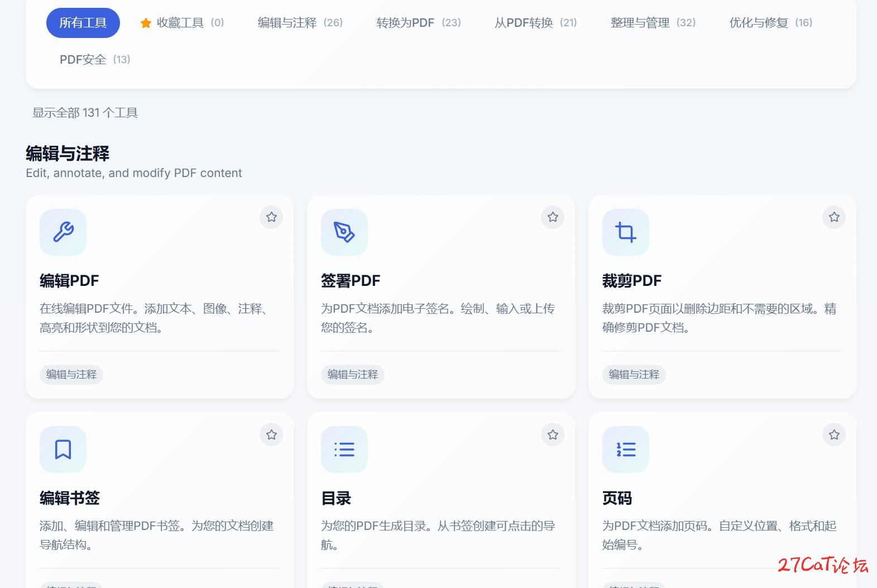The width and height of the screenshot is (877, 588).
Task: Favorite the 目录 tool with its star
Action: click(553, 434)
